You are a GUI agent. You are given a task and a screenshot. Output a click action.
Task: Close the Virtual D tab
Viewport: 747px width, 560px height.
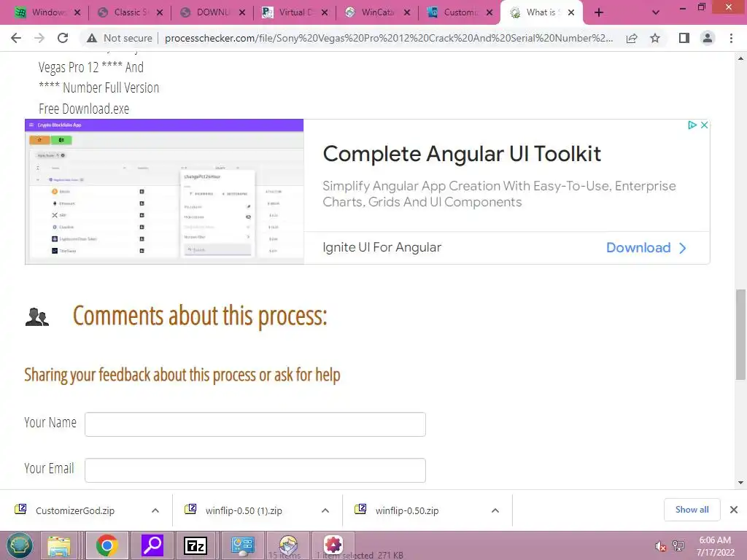click(x=325, y=13)
